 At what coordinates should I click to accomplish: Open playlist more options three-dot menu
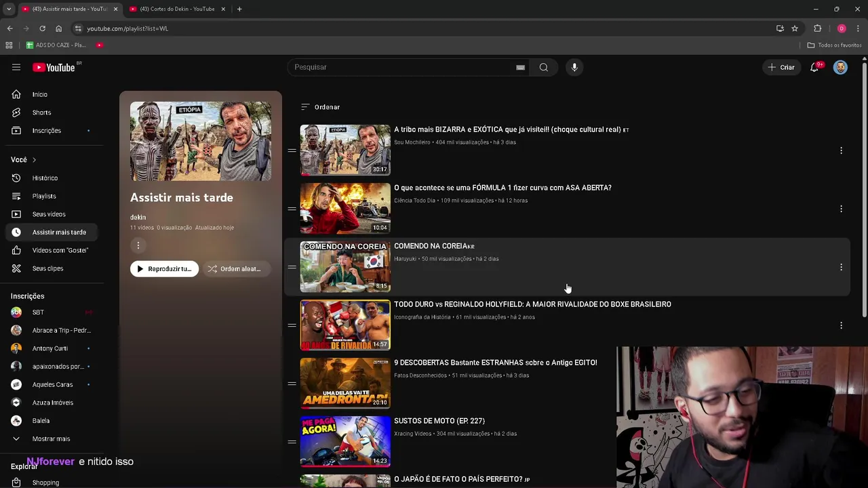click(138, 245)
